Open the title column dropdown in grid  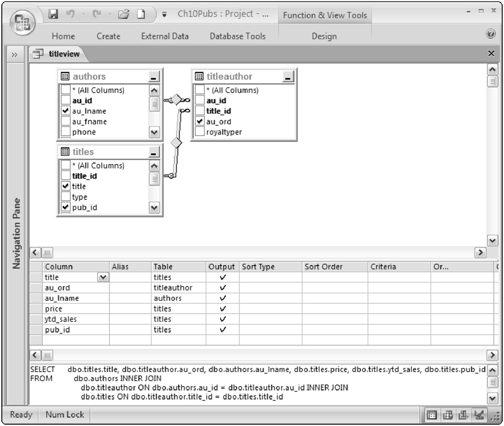(x=103, y=277)
